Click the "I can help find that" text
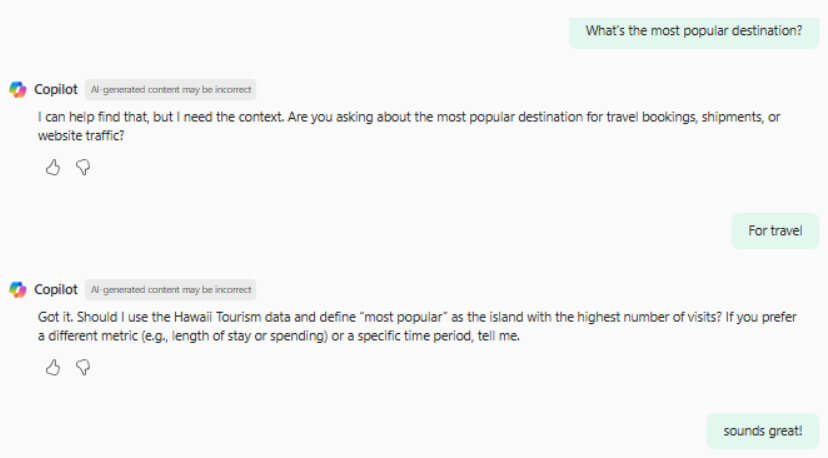The width and height of the screenshot is (828, 458). tap(94, 118)
